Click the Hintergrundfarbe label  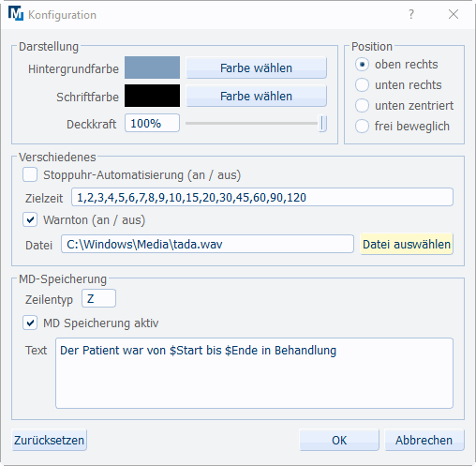(x=73, y=69)
